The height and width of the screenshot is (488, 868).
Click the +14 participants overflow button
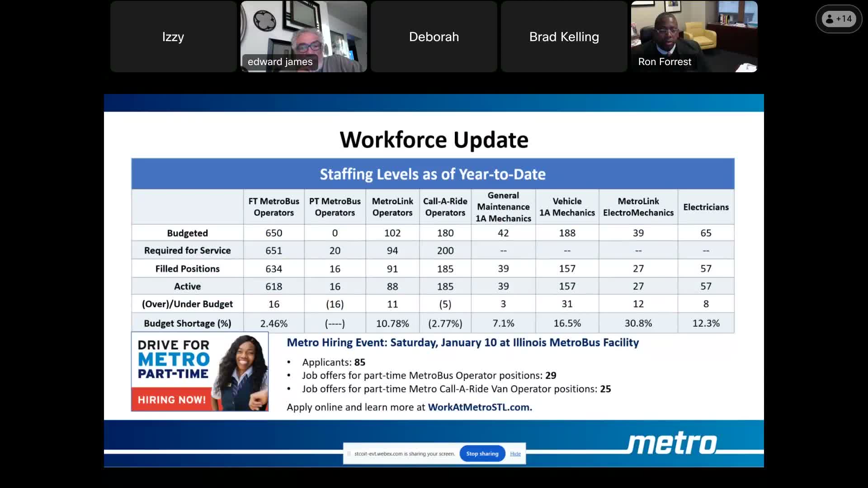tap(839, 19)
